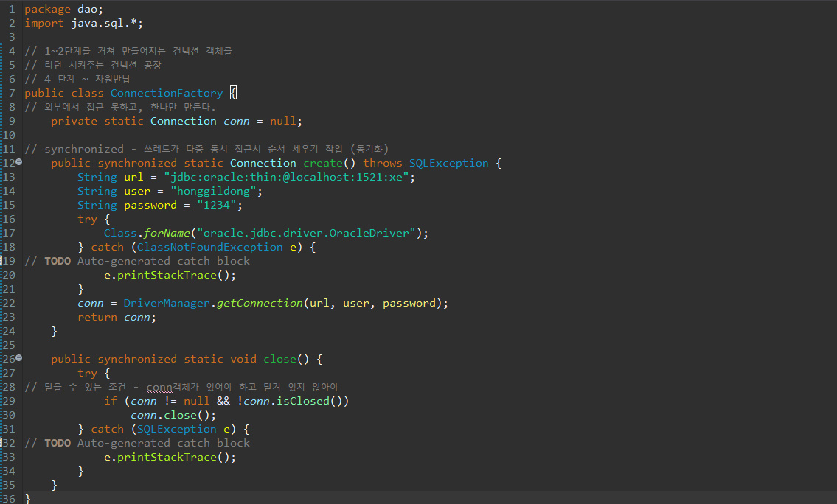Click the 'TODO' tag in the line 32 comment
837x504 pixels.
[x=58, y=443]
